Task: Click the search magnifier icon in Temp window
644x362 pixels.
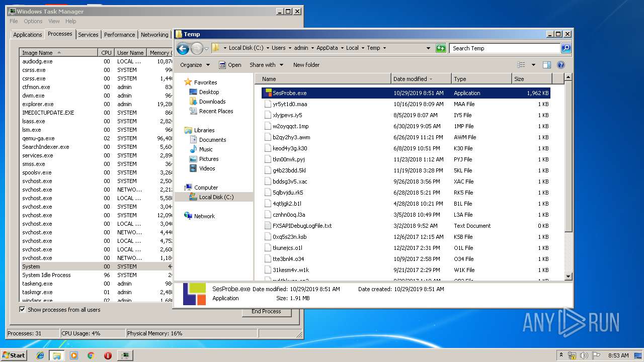Action: tap(566, 48)
